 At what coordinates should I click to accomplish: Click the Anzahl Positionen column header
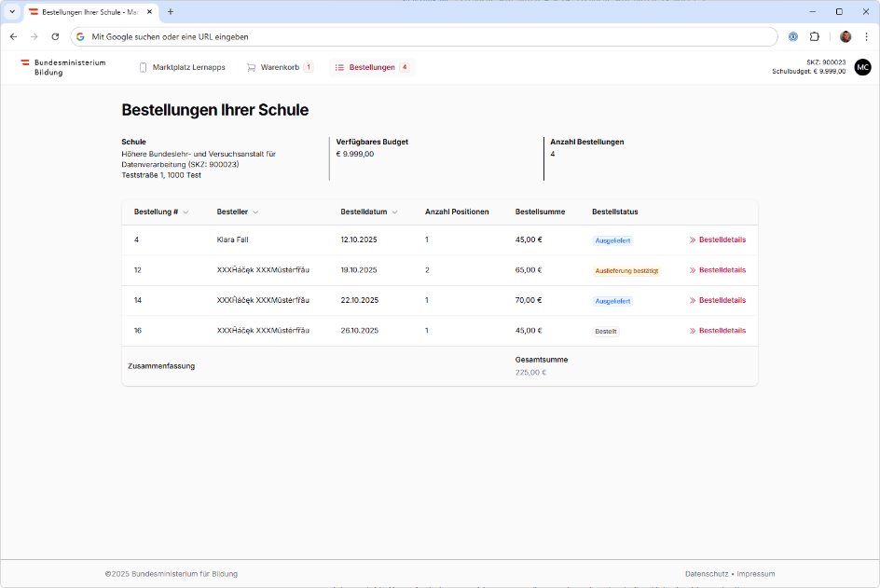[x=457, y=212]
